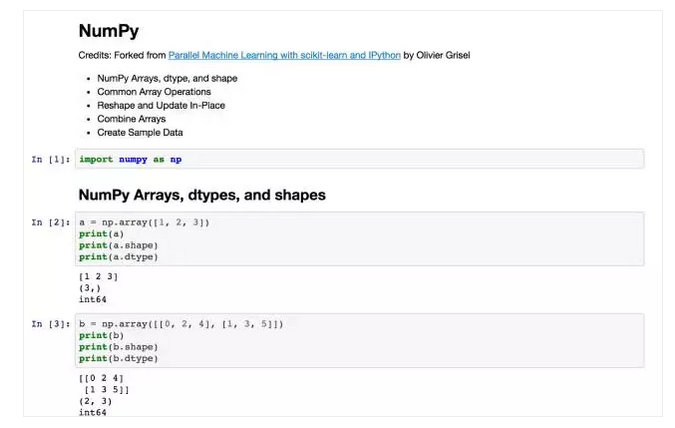
Task: Click the 'Reshape and Update In-Place' bullet
Action: [x=162, y=105]
